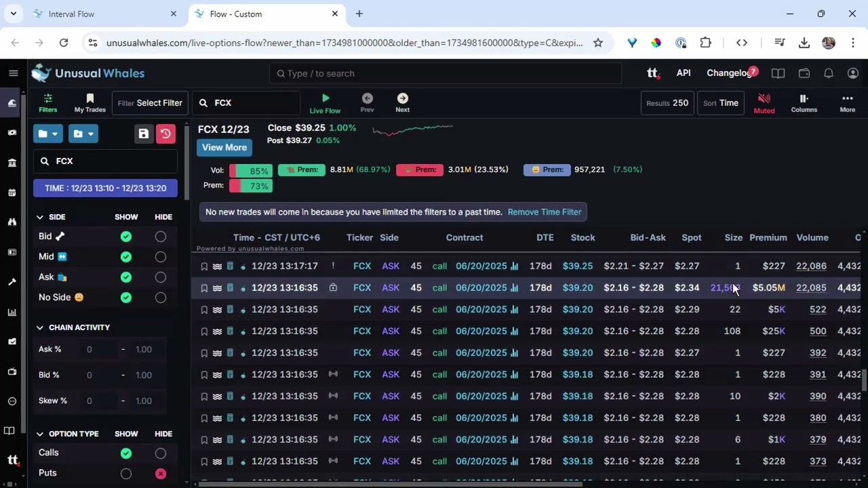The image size is (868, 488).
Task: Click the tastytrade 'tt' logo in header
Action: 653,73
